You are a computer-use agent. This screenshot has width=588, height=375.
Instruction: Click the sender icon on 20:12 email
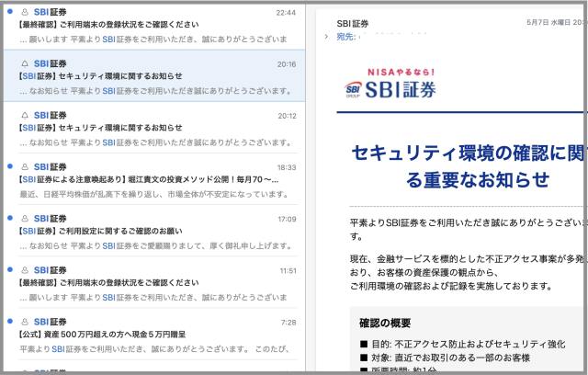click(x=24, y=115)
